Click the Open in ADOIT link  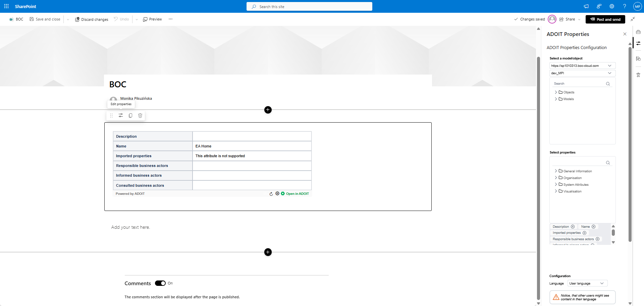tap(297, 194)
